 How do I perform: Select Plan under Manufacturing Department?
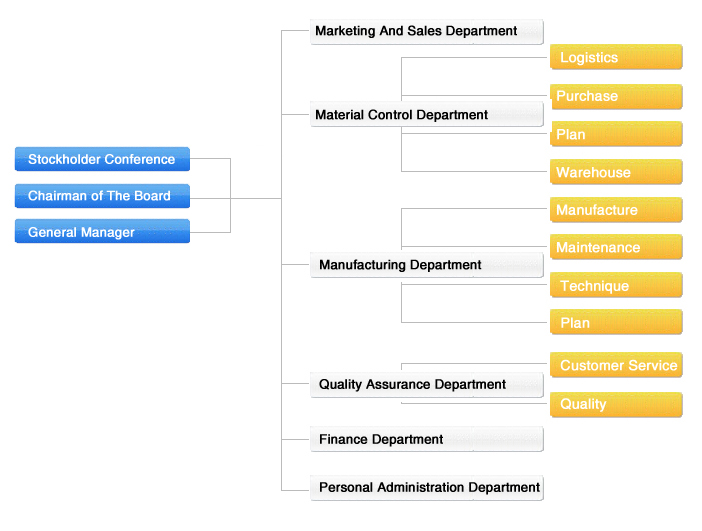point(616,322)
